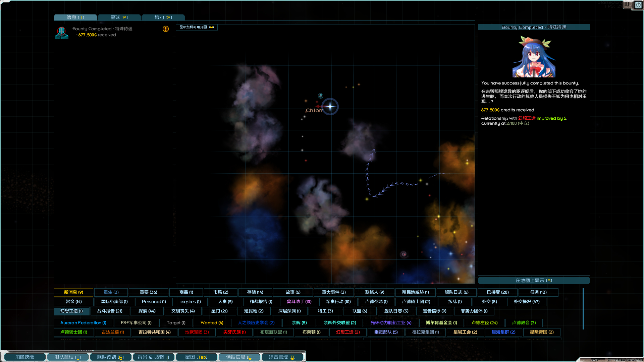Toggle the fuel range display
The width and height of the screenshot is (644, 362).
point(197,27)
